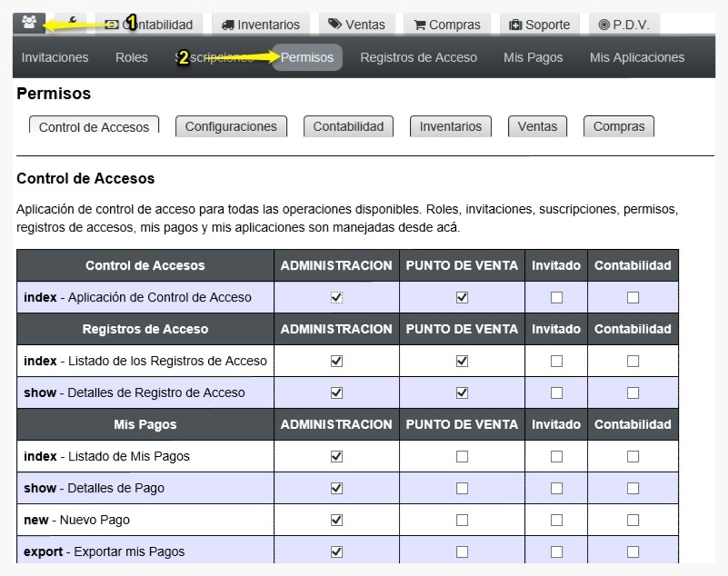Check Invitado for Aplicación de Control de Acceso
Viewport: 728px width, 576px height.
click(556, 297)
